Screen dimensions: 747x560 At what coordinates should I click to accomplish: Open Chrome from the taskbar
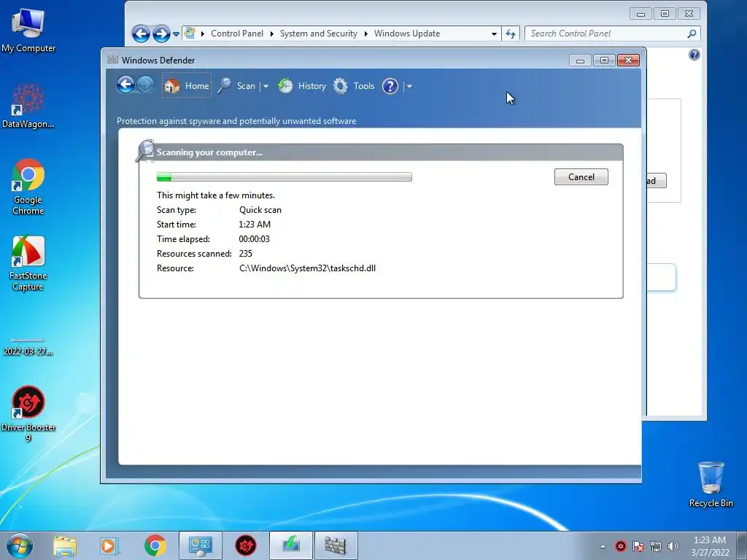[x=155, y=545]
